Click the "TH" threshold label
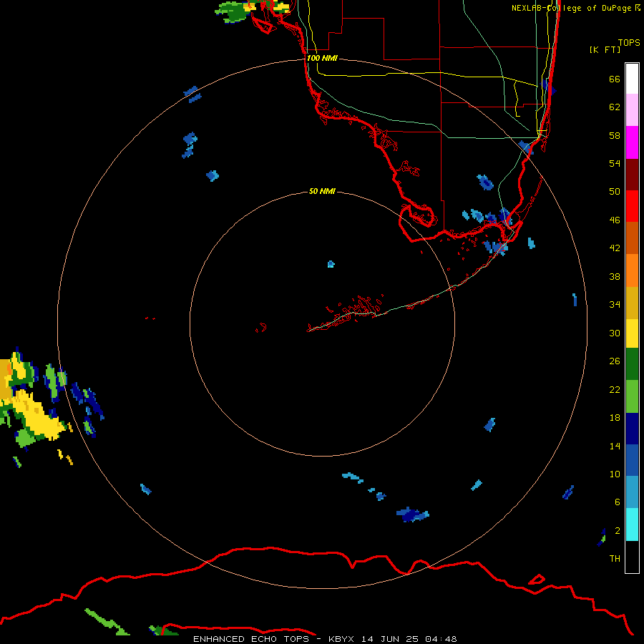This screenshot has width=644, height=644. 615,559
